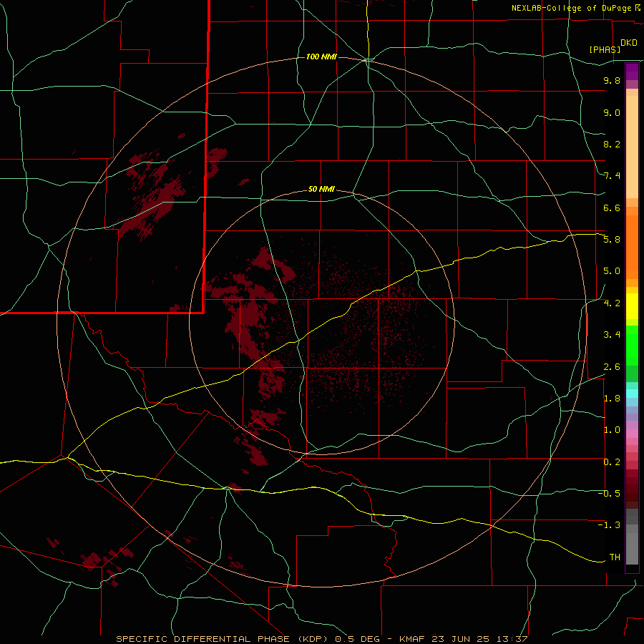This screenshot has height=644, width=644.
Task: Click the 1.8 scale value
Action: tap(612, 399)
